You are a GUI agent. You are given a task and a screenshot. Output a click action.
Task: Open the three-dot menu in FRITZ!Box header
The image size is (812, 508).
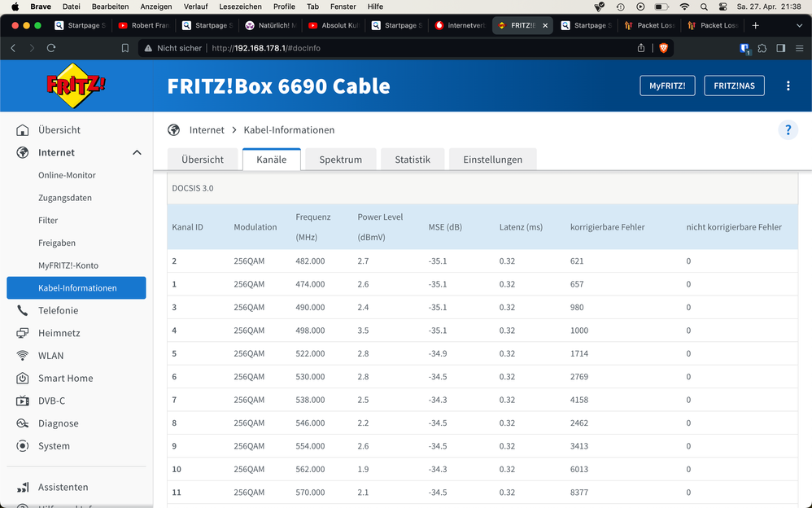[788, 86]
